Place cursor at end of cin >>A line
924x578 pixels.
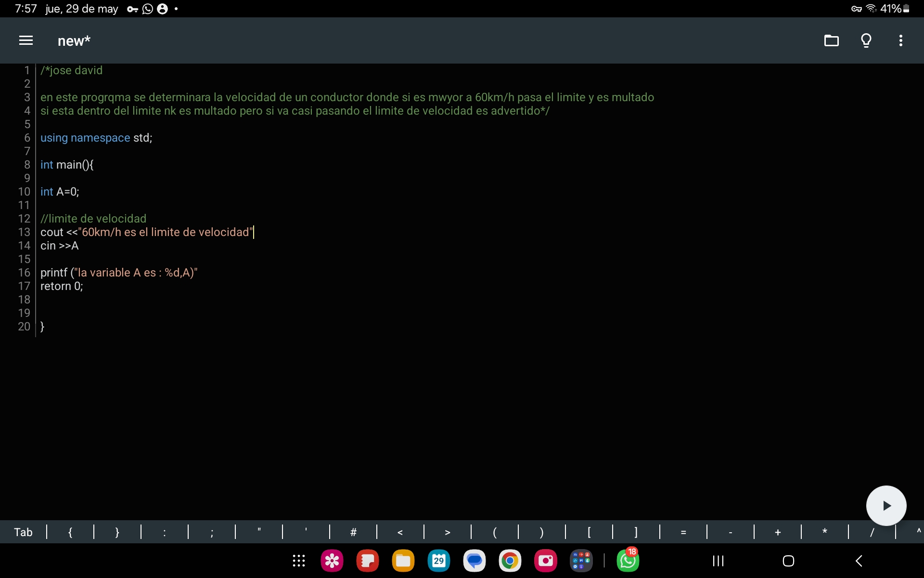pyautogui.click(x=79, y=246)
